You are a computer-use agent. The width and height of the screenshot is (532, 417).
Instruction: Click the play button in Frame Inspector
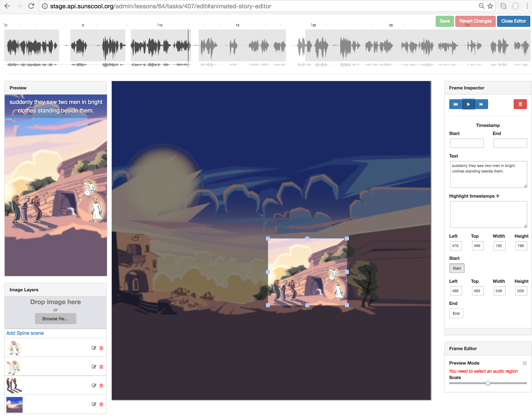tap(468, 104)
